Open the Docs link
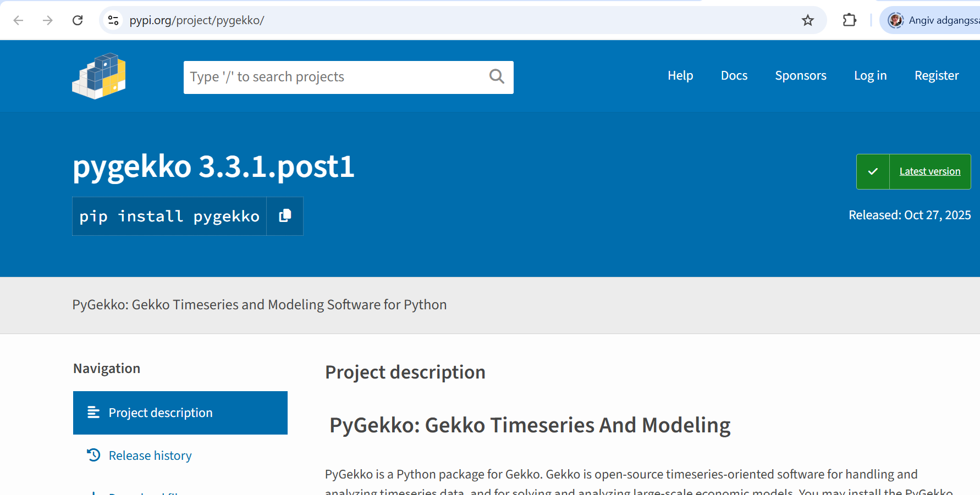This screenshot has height=495, width=980. coord(734,76)
